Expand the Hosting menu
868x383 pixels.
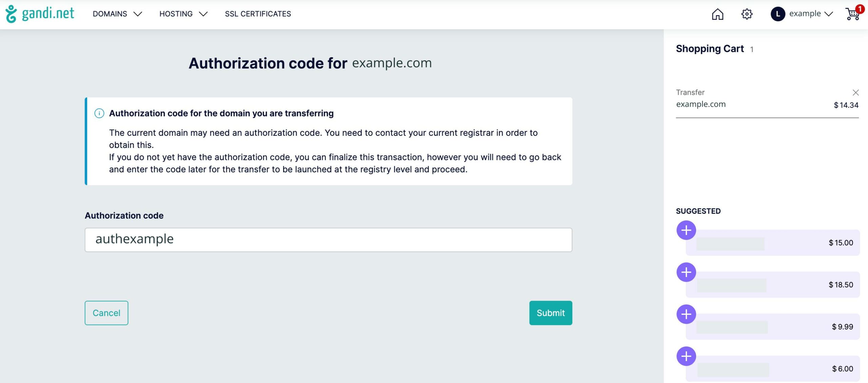(x=183, y=14)
